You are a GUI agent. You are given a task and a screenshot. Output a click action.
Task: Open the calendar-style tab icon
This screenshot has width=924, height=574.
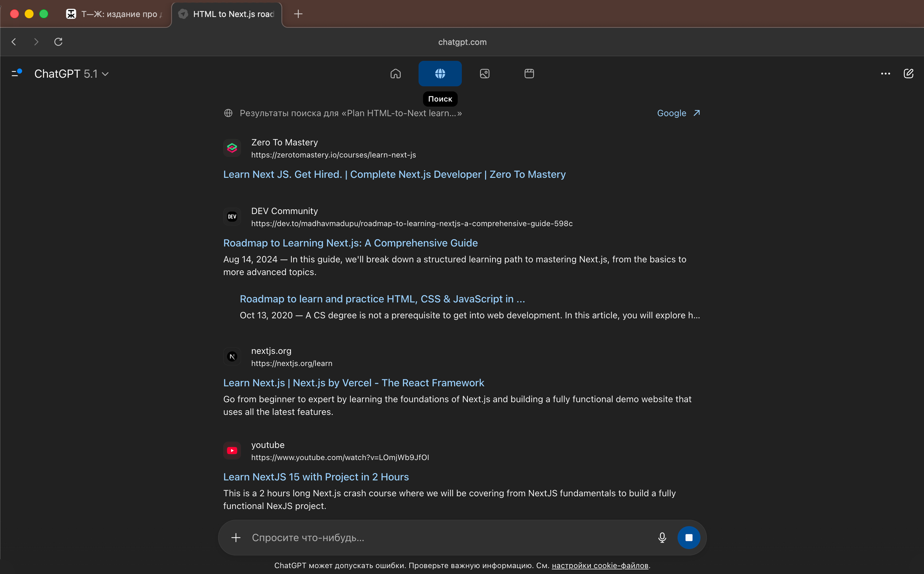[529, 74]
